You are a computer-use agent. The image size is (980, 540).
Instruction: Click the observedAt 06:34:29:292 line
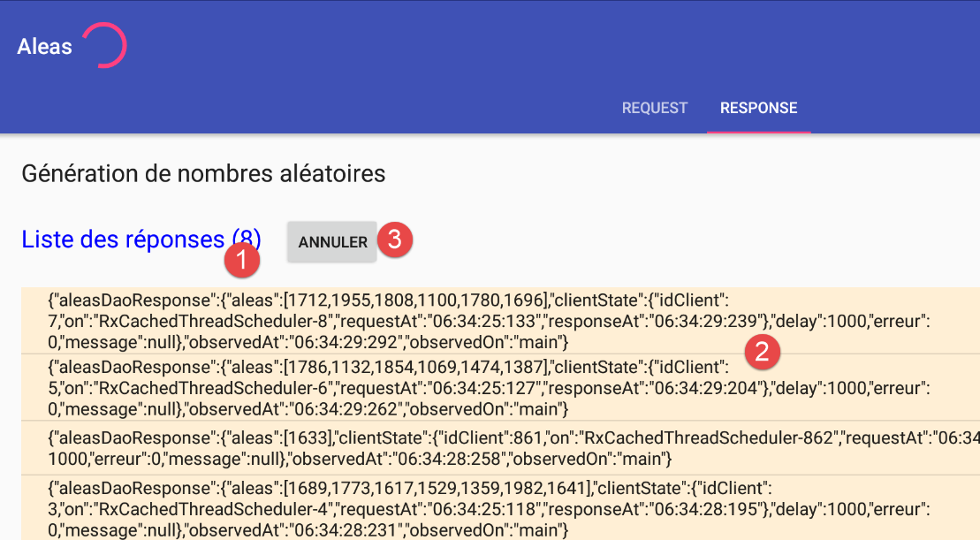click(x=308, y=341)
